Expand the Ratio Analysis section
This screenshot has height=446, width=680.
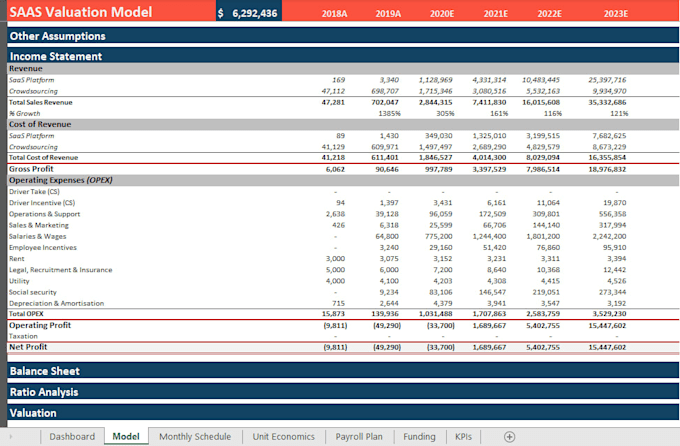(343, 392)
